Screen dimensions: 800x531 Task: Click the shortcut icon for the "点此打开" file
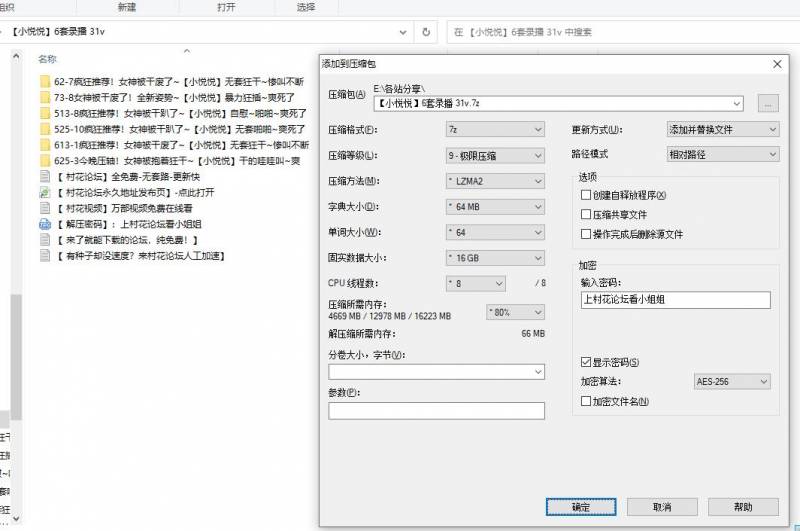tap(45, 193)
